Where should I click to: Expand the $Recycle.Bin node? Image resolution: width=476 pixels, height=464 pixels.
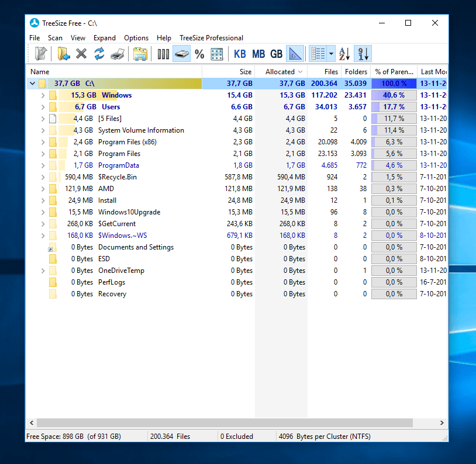43,177
